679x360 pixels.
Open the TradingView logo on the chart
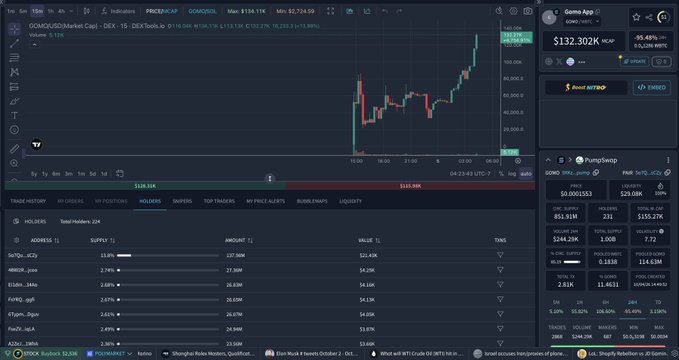tap(37, 145)
